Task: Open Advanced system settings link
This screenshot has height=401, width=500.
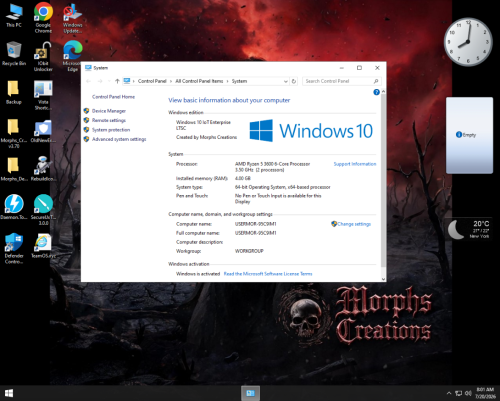Action: 119,139
